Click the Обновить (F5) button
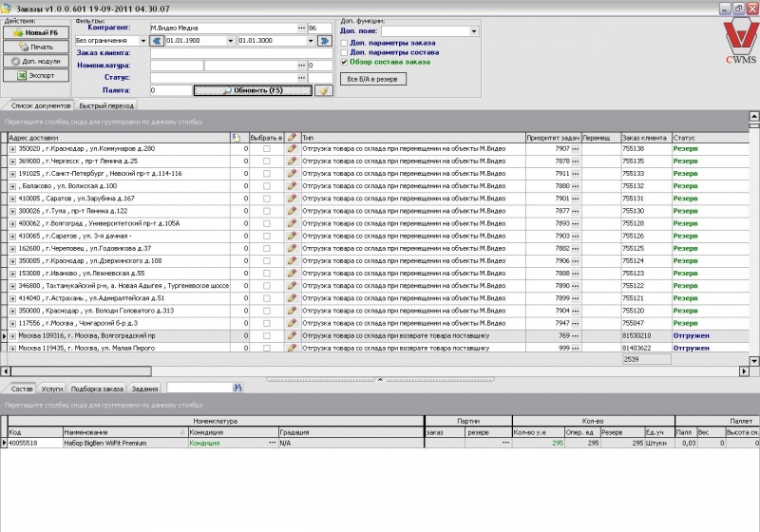 (253, 90)
